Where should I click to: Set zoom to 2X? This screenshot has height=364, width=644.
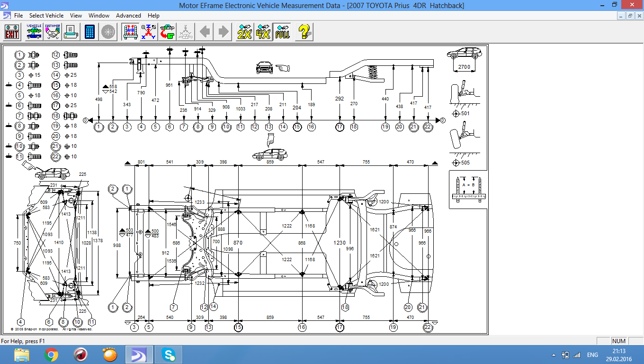click(x=245, y=32)
